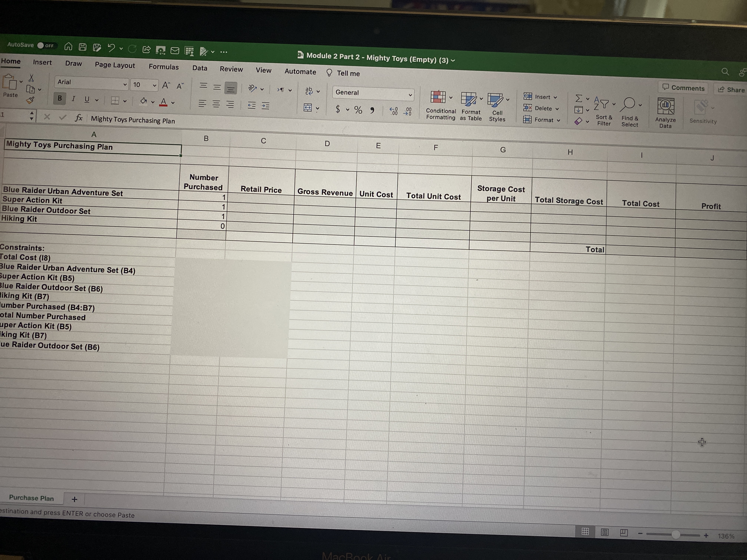Click the percent style icon

tap(358, 110)
